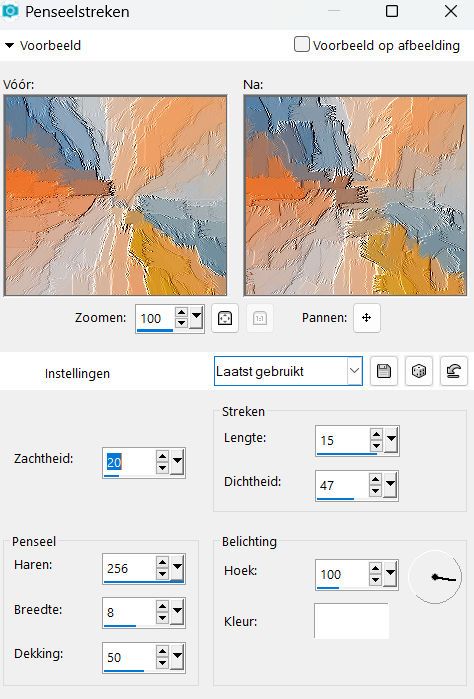Viewport: 474px width, 699px height.
Task: Click the fit-to-window zoom icon
Action: 225,318
